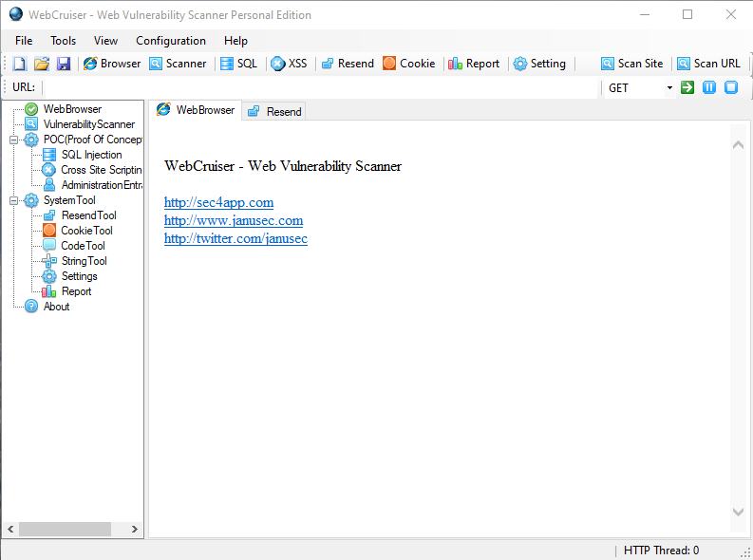
Task: Click browser pane scroll up arrow
Action: pyautogui.click(x=738, y=144)
